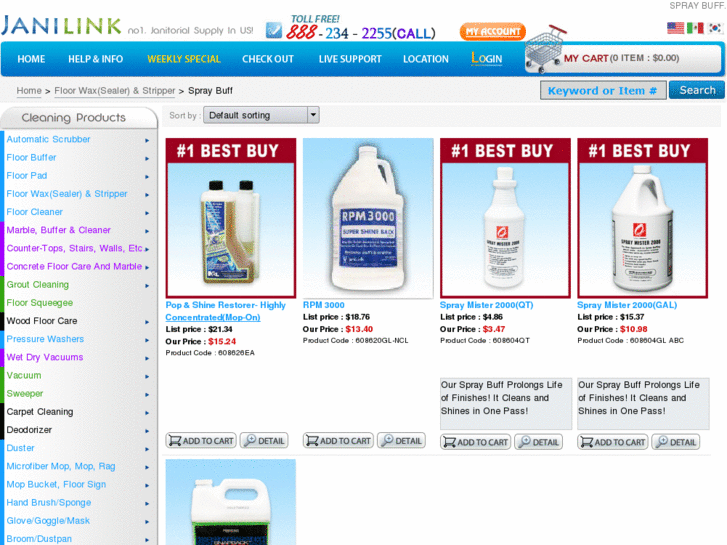727x545 pixels.
Task: Click the shopping cart icon
Action: pyautogui.click(x=544, y=49)
